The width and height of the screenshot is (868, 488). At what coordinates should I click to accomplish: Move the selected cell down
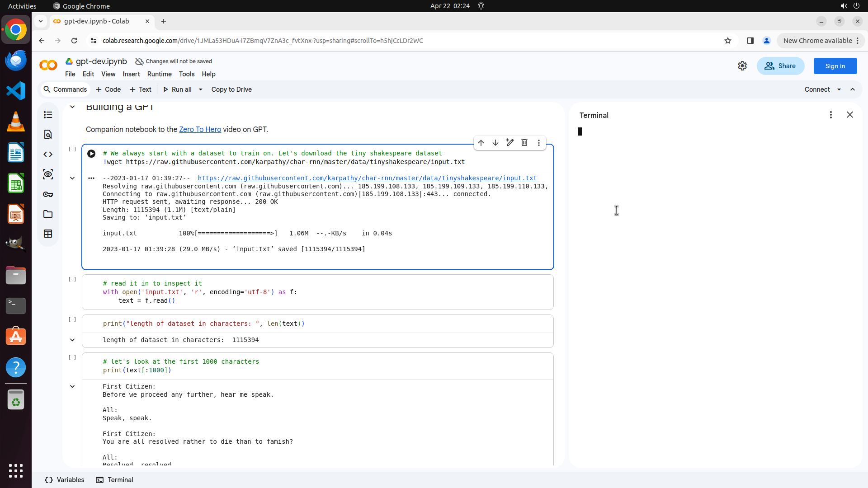pyautogui.click(x=495, y=143)
